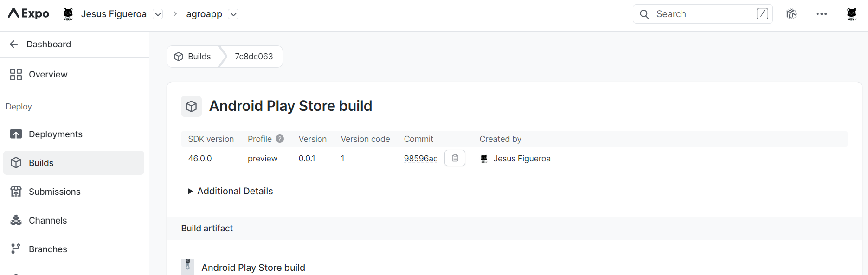Click the Submissions store icon
The image size is (868, 275).
(16, 192)
